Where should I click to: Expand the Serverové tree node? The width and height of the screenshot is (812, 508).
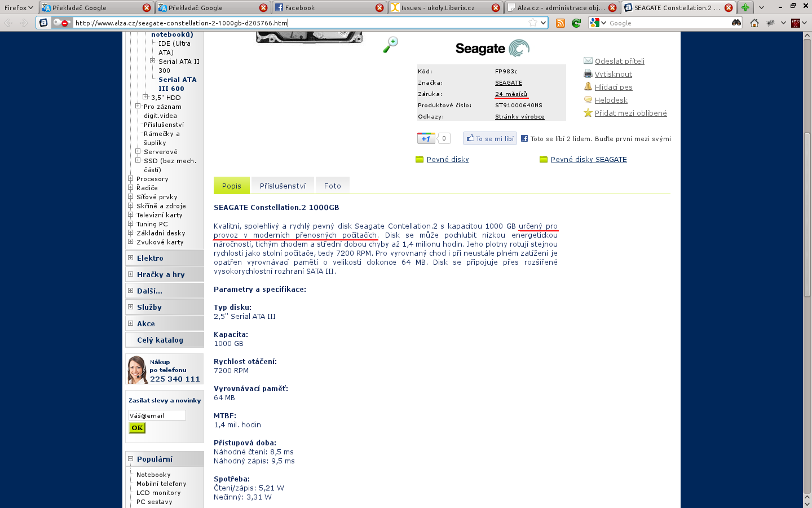[138, 151]
